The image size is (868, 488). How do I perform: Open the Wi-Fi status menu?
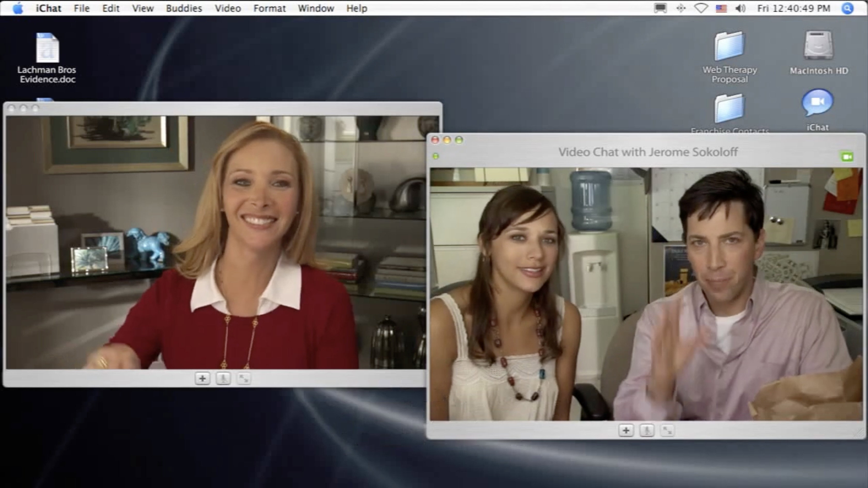701,8
